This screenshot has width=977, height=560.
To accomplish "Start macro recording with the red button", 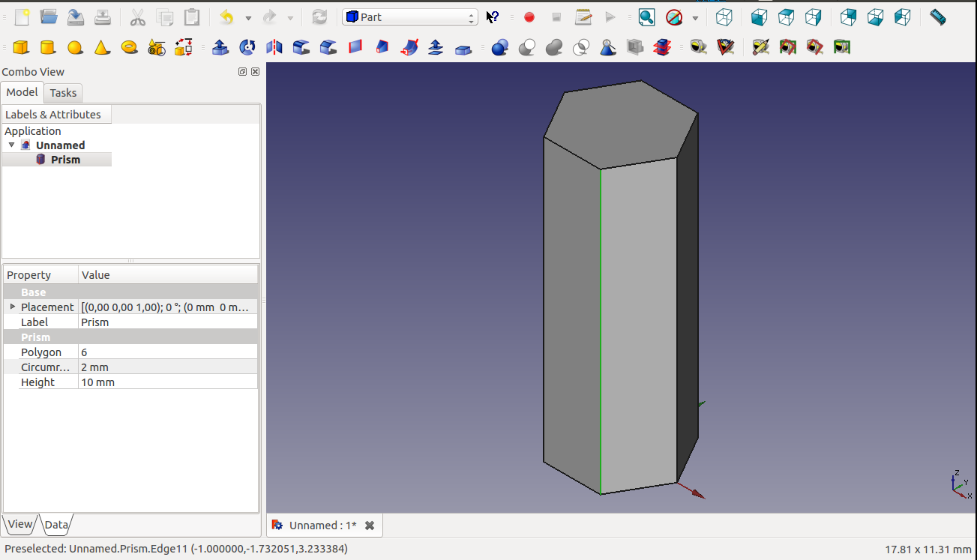I will pos(529,17).
